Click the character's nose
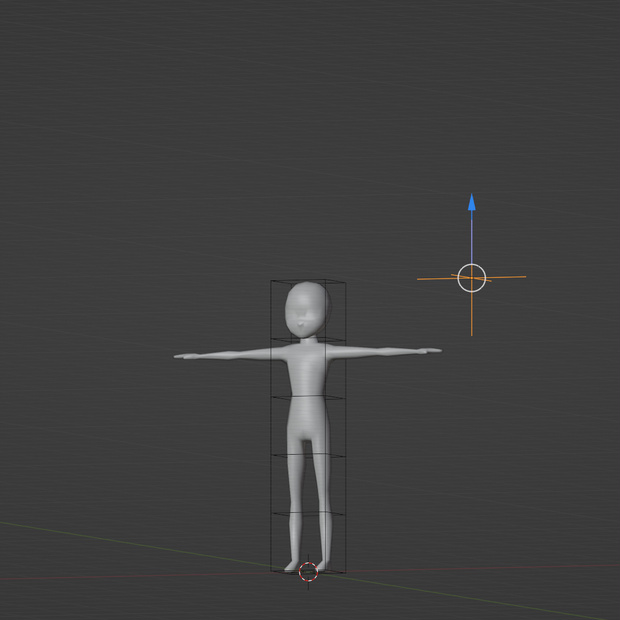Screen dimensions: 620x620 click(302, 325)
